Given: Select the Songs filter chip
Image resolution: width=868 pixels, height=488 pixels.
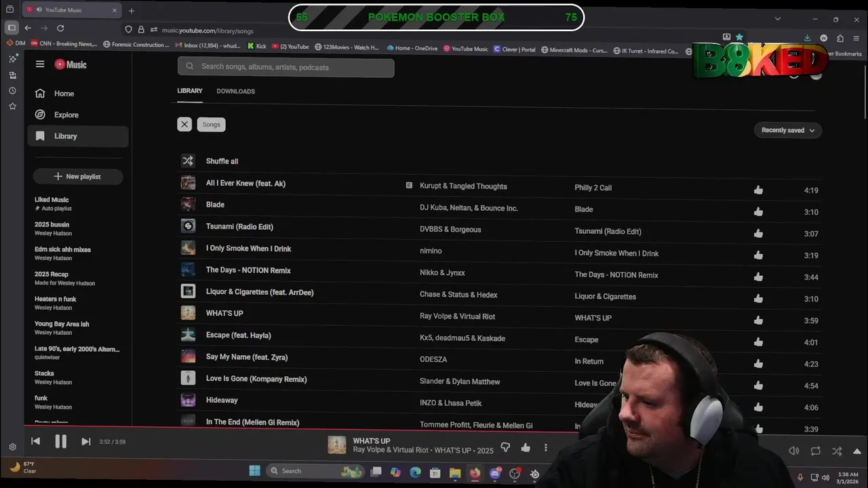Looking at the screenshot, I should tap(212, 125).
